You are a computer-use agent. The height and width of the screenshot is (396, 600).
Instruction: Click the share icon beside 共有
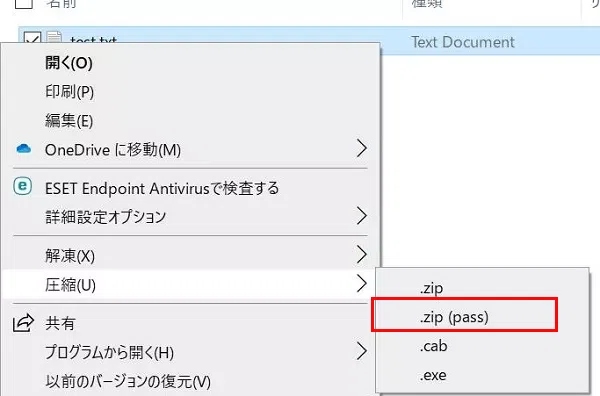pos(23,323)
